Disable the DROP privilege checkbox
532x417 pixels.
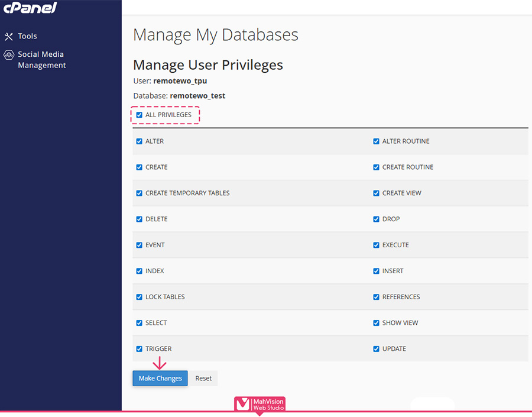[x=376, y=219]
